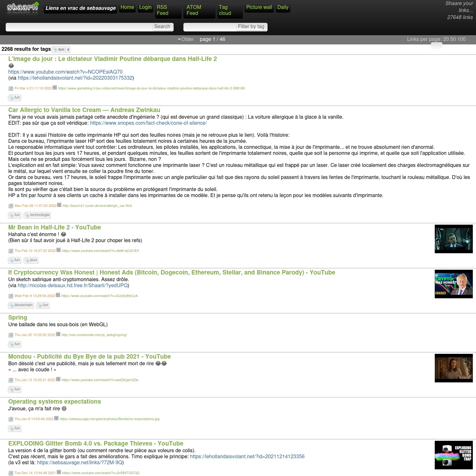Open youtube.com/watch?v=NCOPEsIAQ70 link
This screenshot has width=476, height=476.
point(65,72)
